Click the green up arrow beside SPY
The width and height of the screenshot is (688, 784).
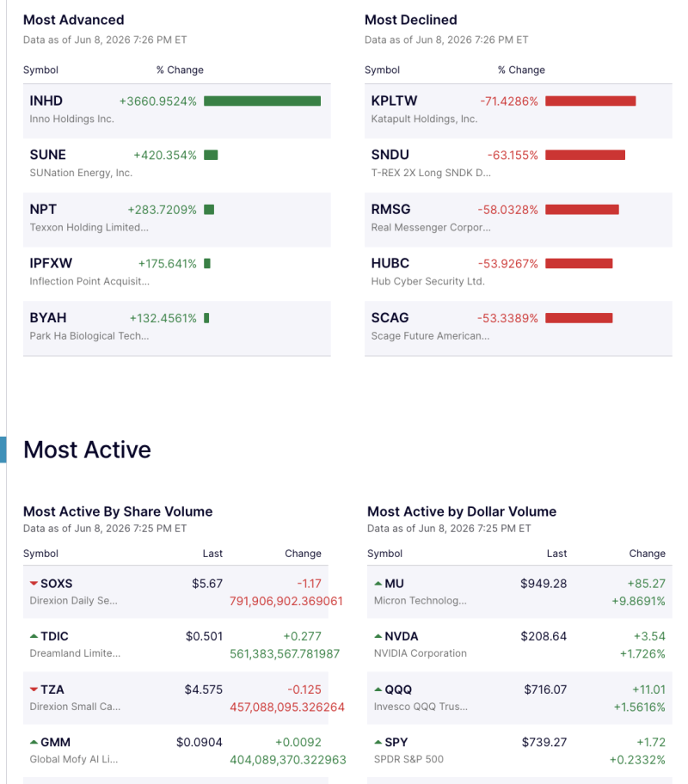378,742
